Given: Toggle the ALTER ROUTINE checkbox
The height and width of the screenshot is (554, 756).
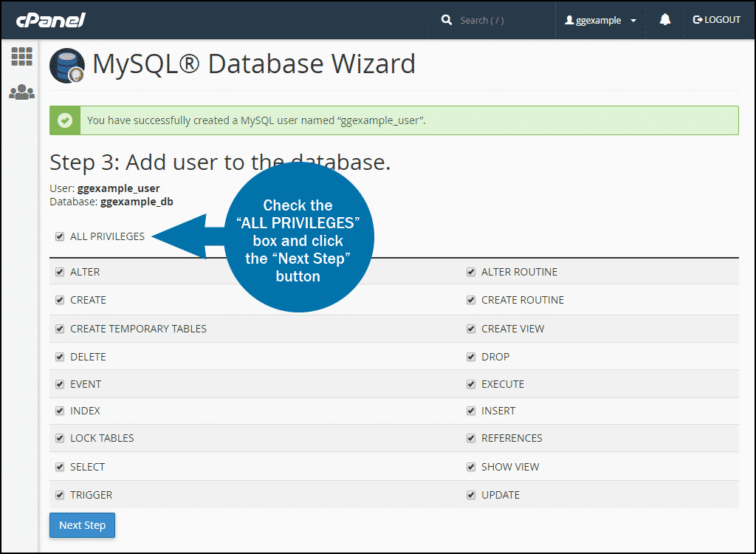Looking at the screenshot, I should point(471,272).
